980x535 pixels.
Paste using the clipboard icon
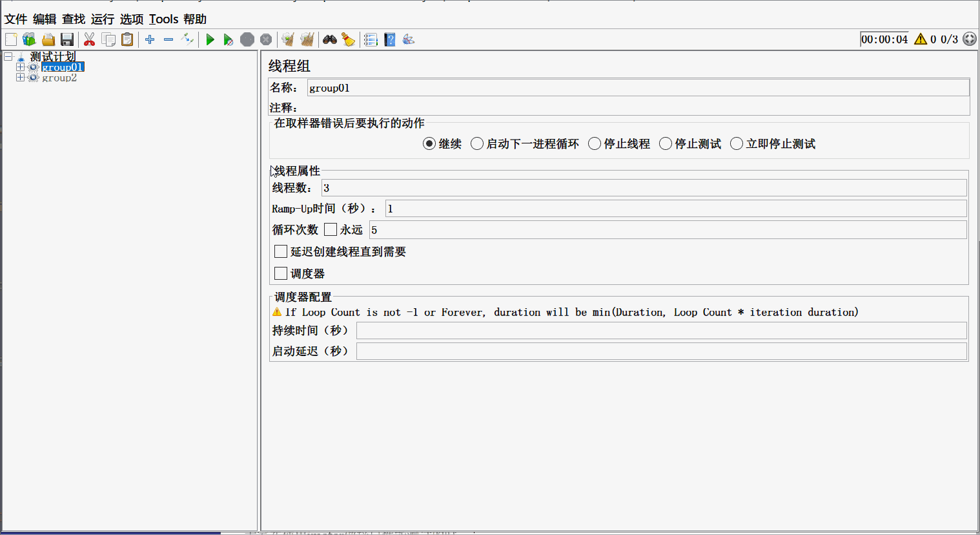click(x=127, y=39)
